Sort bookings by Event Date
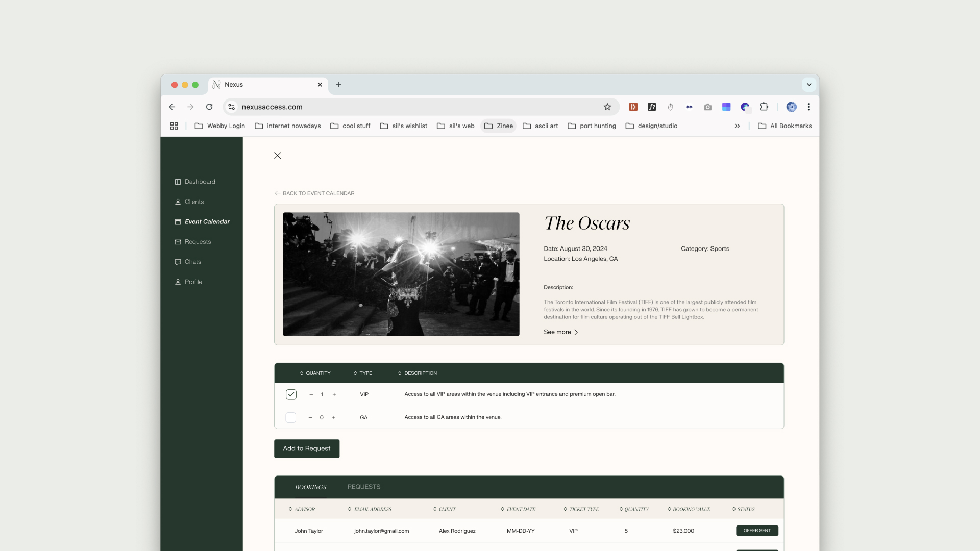 click(518, 509)
